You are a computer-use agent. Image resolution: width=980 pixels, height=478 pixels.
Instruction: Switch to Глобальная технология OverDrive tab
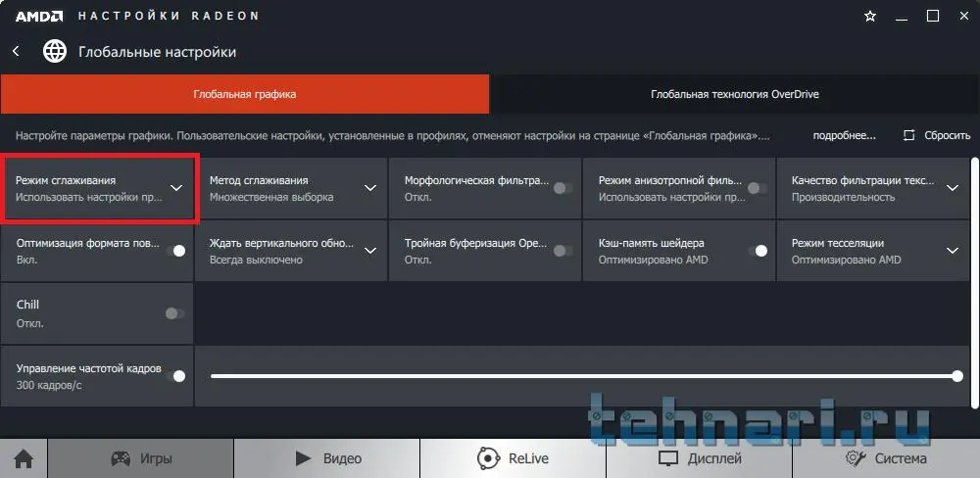734,94
